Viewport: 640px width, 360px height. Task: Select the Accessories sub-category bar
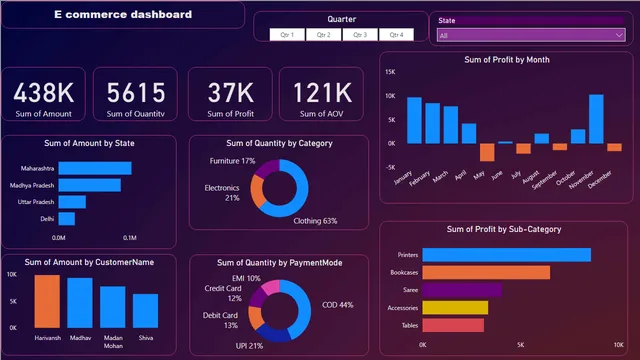coord(455,308)
